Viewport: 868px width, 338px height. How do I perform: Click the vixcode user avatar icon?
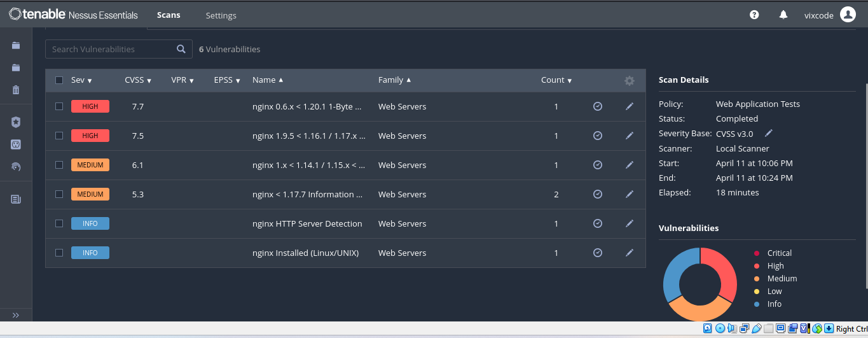848,15
